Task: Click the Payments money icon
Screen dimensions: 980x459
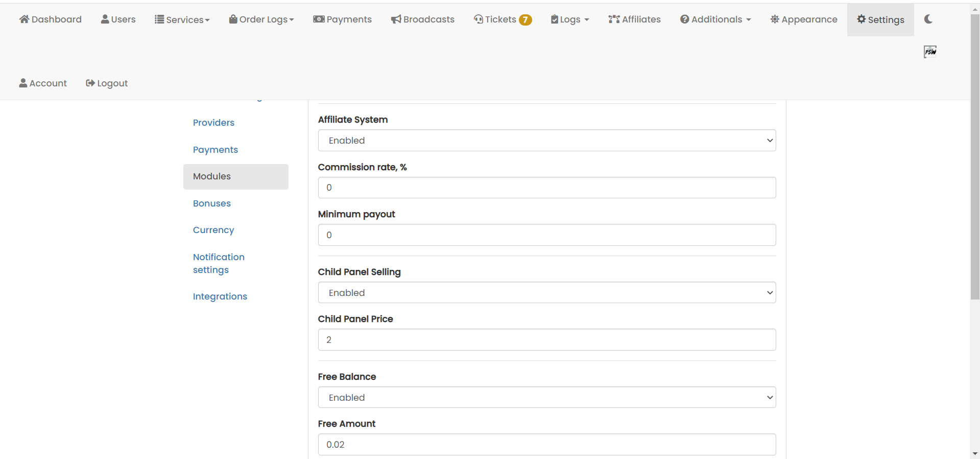Action: (x=319, y=19)
